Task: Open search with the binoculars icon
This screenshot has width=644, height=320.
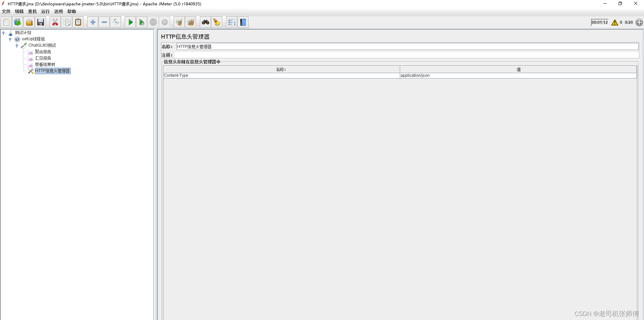Action: coord(206,22)
